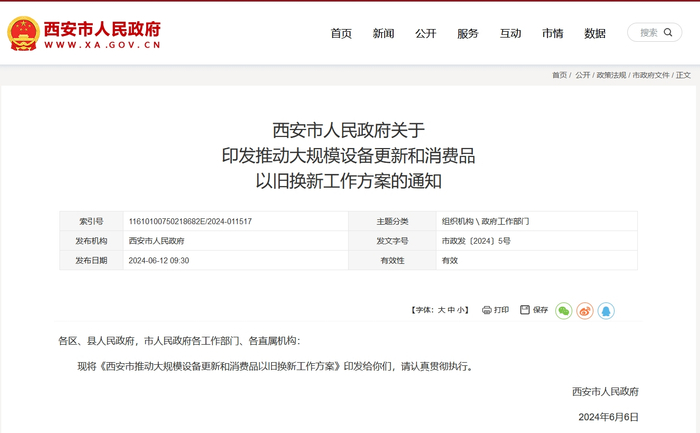Image resolution: width=700 pixels, height=433 pixels.
Task: Click the 主题分类 label cell
Action: point(392,221)
